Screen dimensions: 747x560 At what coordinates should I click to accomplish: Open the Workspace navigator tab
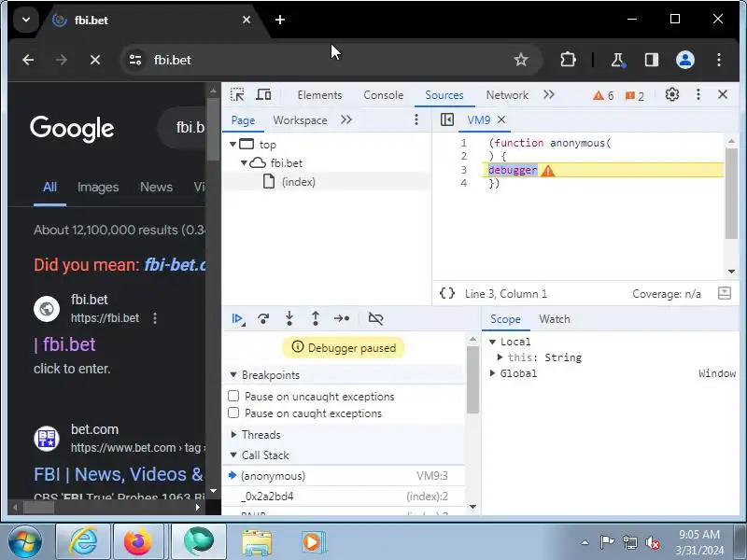(300, 120)
